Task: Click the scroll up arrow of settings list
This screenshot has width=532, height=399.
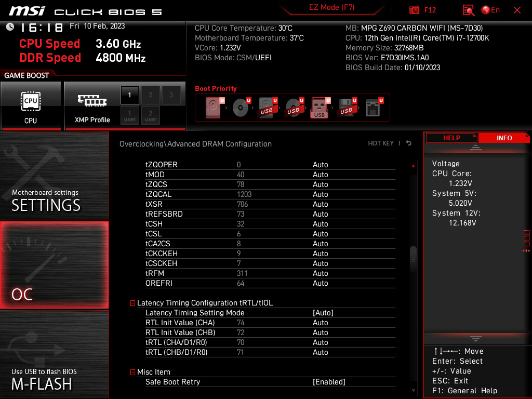Action: point(413,166)
